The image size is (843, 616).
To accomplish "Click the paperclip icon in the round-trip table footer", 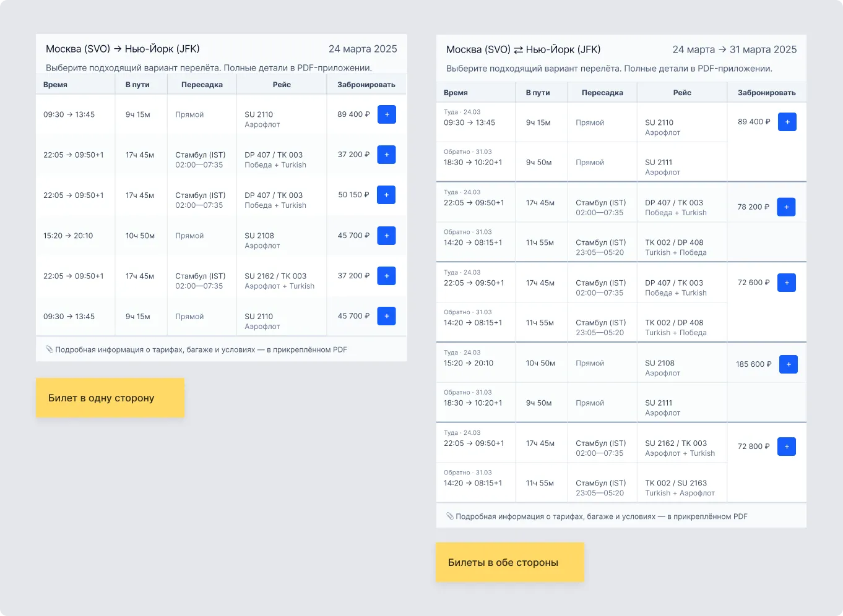I will click(x=450, y=516).
